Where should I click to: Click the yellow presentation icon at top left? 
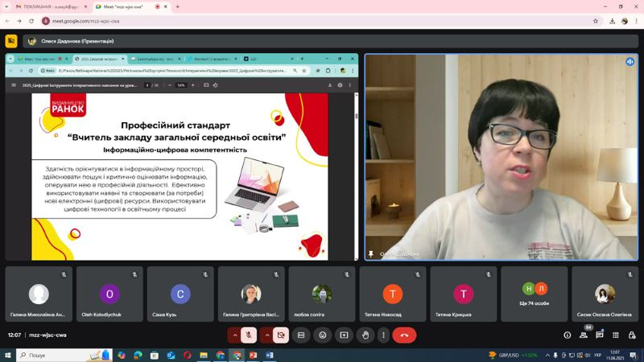click(x=11, y=41)
